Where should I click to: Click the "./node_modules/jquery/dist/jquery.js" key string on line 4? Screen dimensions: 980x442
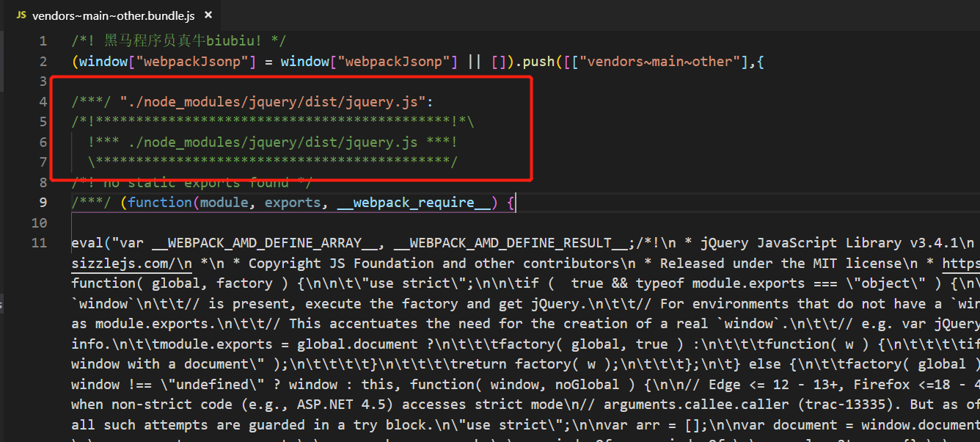tap(273, 102)
